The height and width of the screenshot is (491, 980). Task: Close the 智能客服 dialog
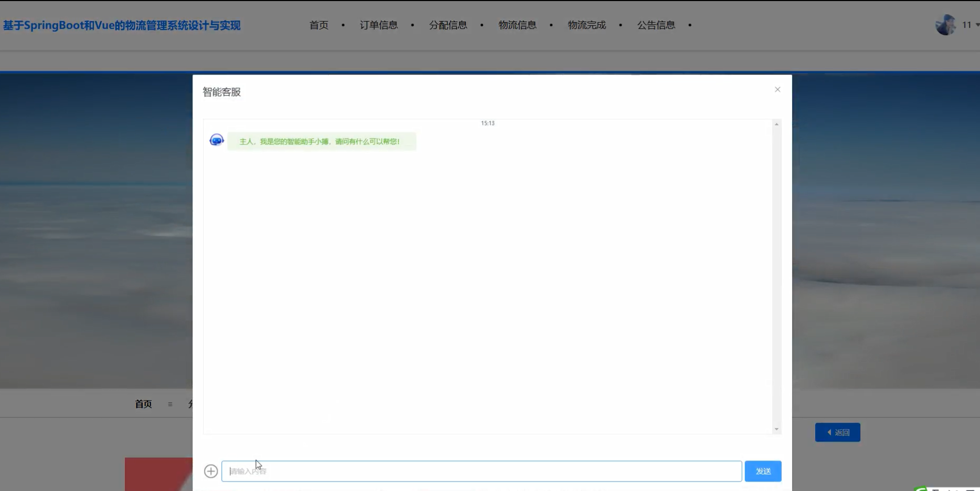(x=777, y=89)
